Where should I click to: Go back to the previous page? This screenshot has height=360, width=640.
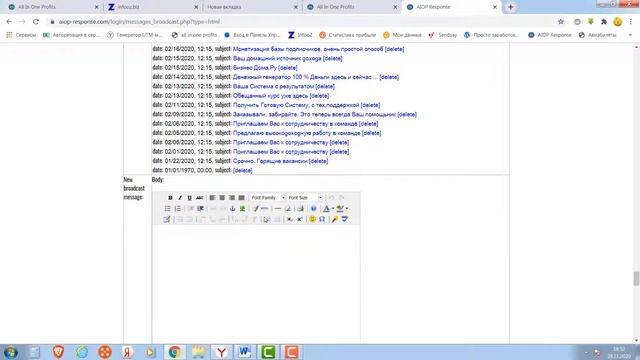tap(9, 22)
